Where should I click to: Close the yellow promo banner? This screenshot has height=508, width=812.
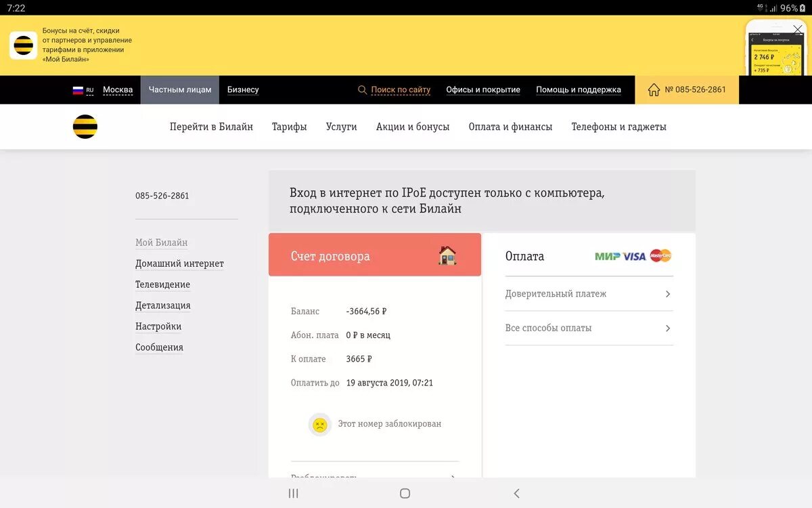[x=798, y=30]
